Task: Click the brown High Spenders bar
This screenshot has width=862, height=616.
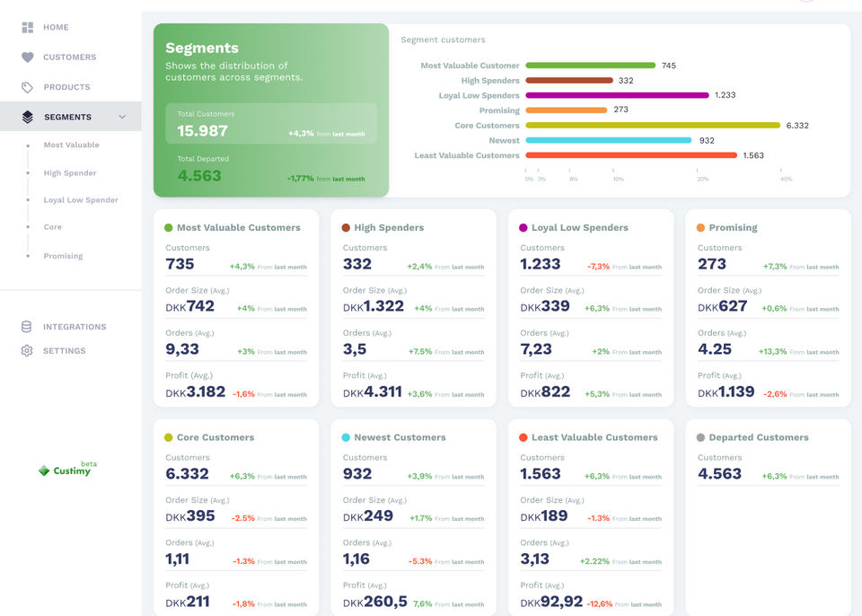Action: click(569, 80)
